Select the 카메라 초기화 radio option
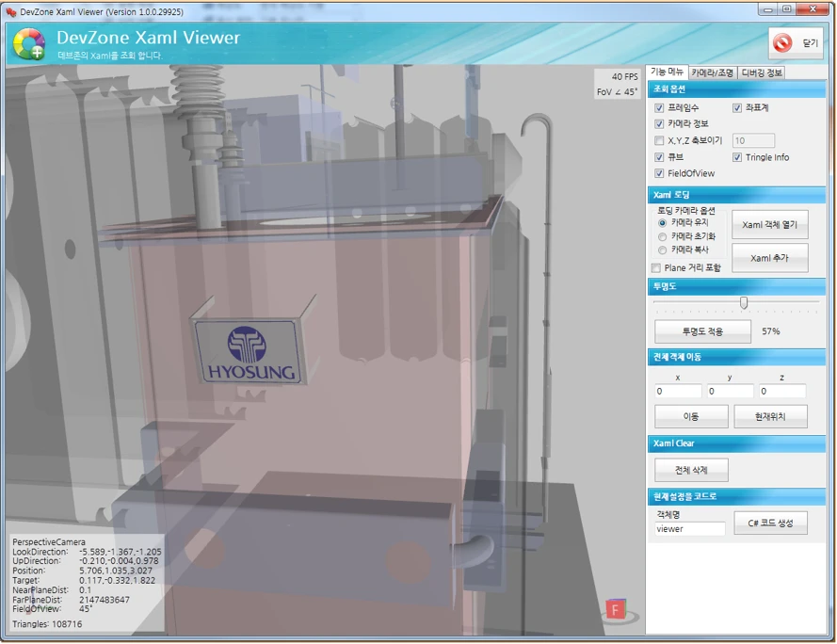837x644 pixels. click(x=663, y=236)
